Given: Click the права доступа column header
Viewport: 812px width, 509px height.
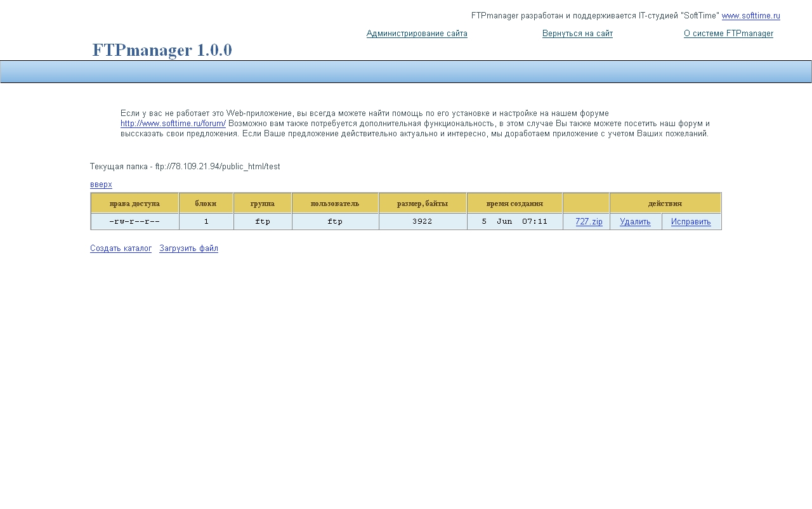Looking at the screenshot, I should coord(134,203).
